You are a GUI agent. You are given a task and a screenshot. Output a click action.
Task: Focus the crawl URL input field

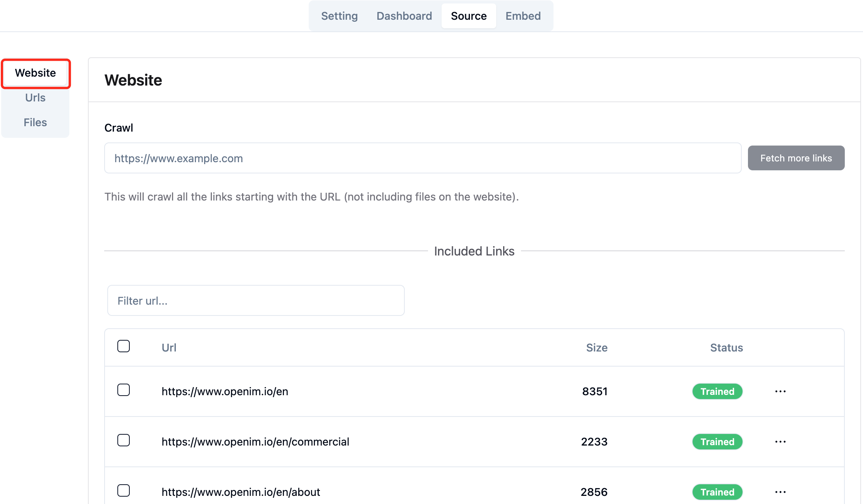(x=422, y=158)
